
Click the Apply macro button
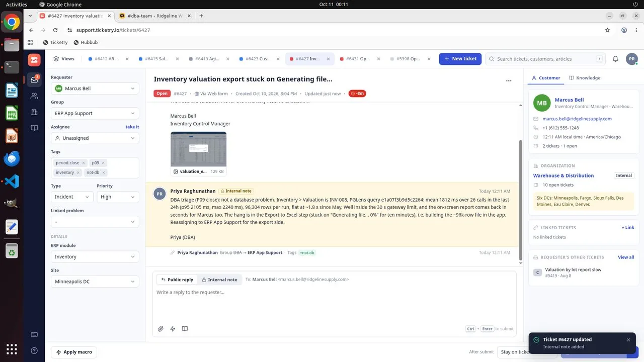(74, 352)
